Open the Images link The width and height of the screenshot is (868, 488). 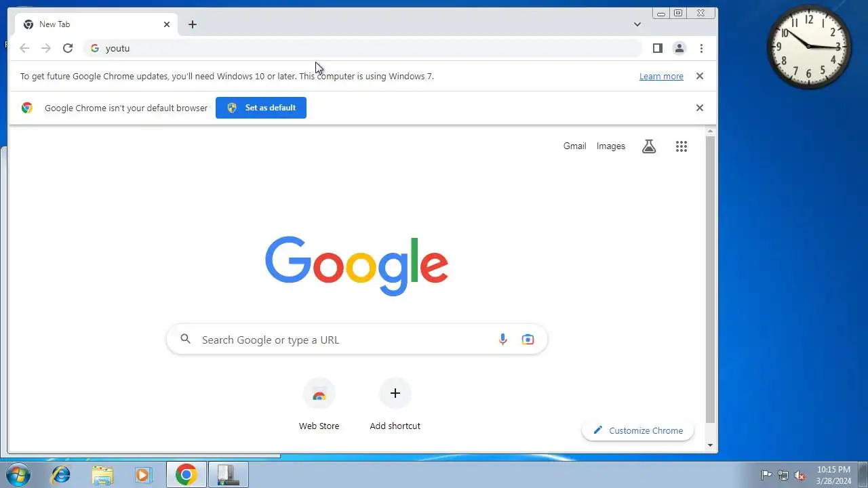click(611, 146)
